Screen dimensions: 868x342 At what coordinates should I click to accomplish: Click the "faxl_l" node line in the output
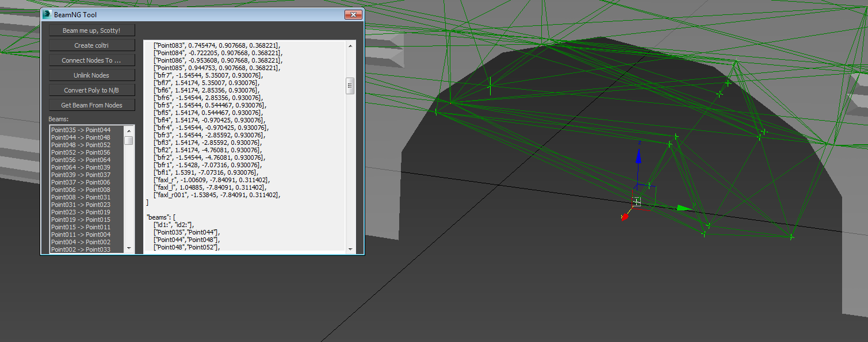209,187
